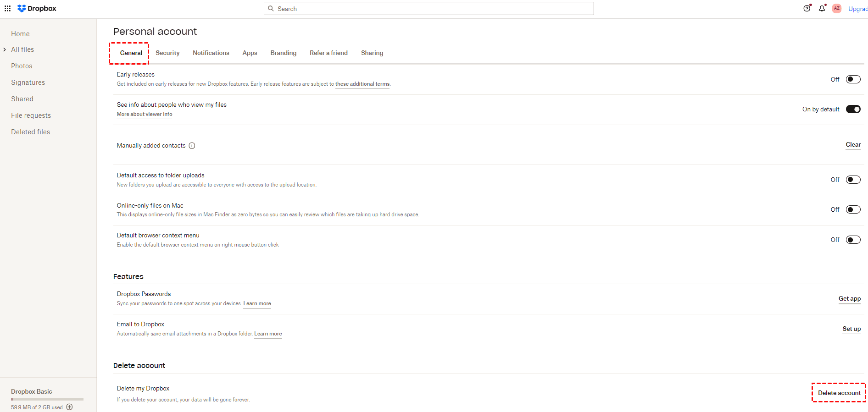
Task: Expand the All files tree chevron
Action: [5, 49]
